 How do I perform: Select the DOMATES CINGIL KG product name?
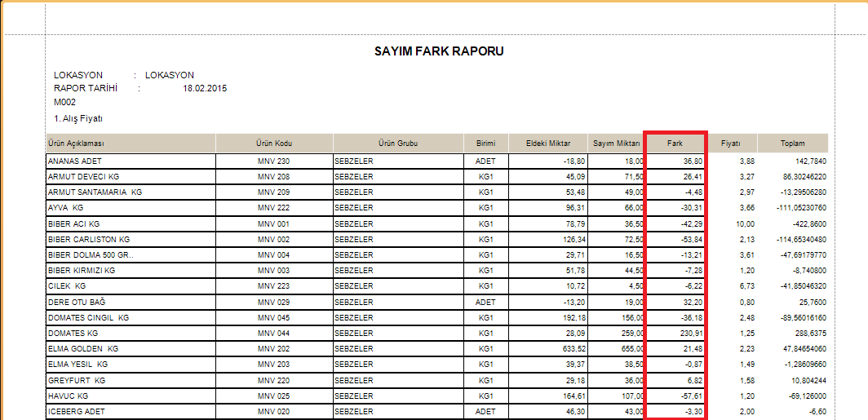pos(89,318)
